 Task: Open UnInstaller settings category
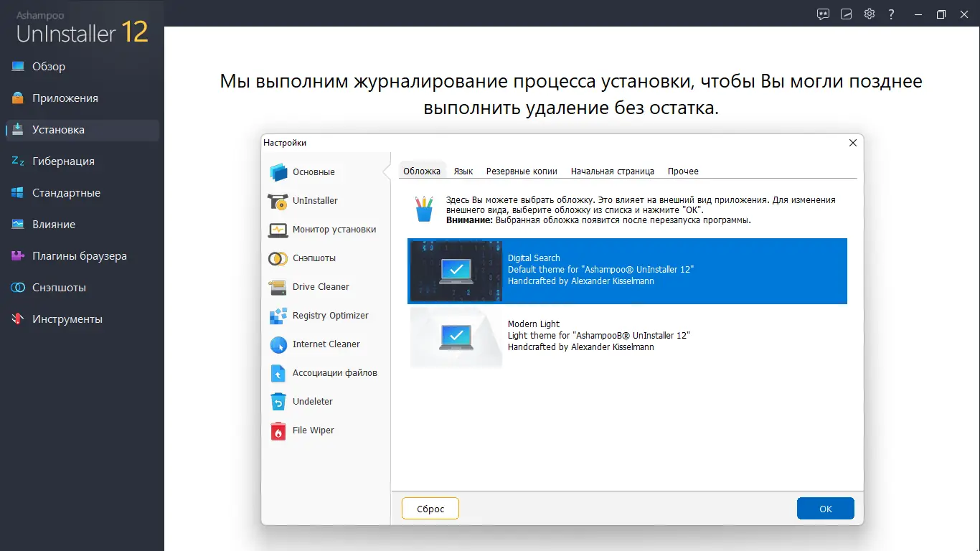327,201
